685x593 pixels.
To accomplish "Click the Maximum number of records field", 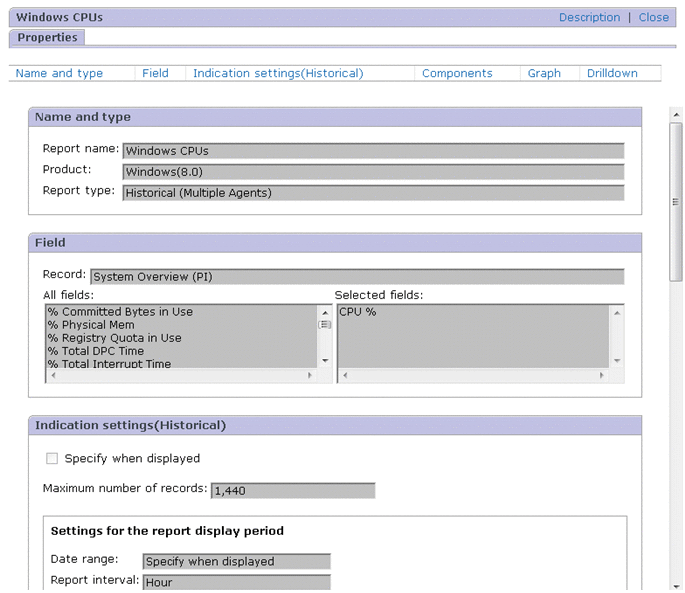I will [292, 491].
